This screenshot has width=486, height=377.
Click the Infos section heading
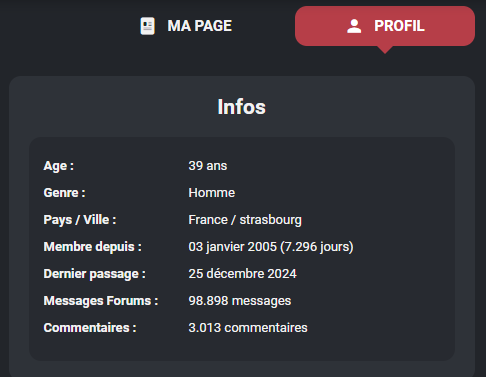click(x=242, y=107)
